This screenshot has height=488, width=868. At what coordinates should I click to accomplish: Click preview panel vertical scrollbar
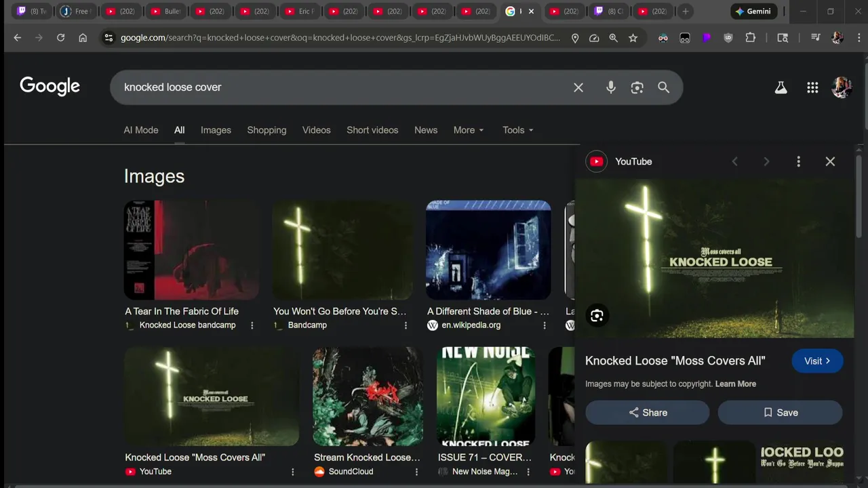coord(859,197)
